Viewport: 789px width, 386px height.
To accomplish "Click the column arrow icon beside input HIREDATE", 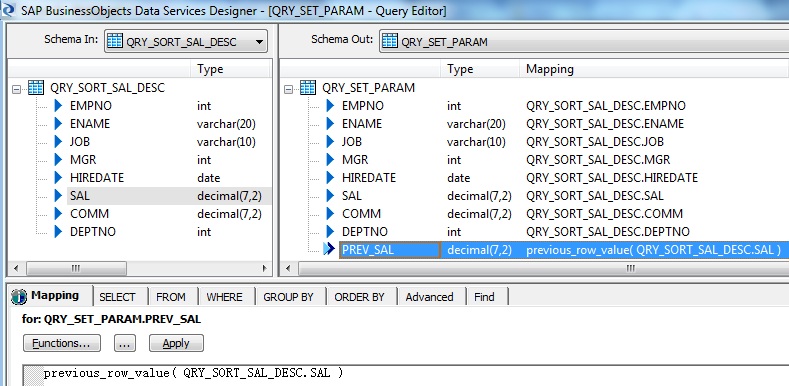I will click(x=58, y=178).
